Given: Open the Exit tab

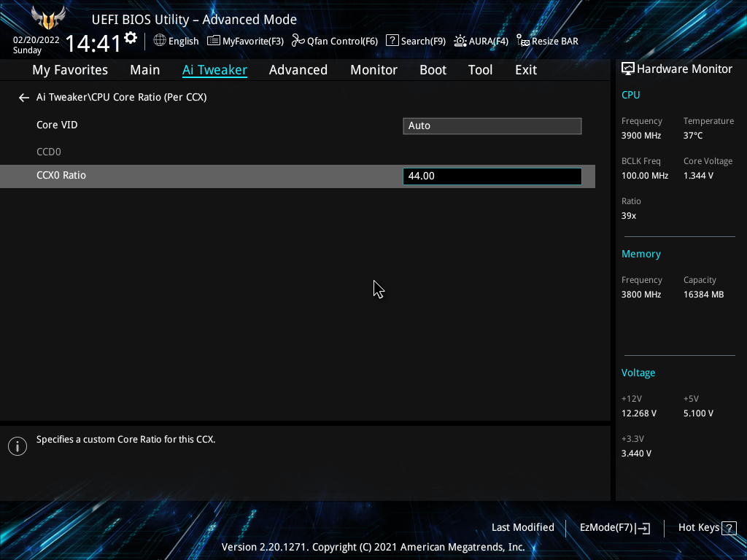Looking at the screenshot, I should click(x=526, y=70).
